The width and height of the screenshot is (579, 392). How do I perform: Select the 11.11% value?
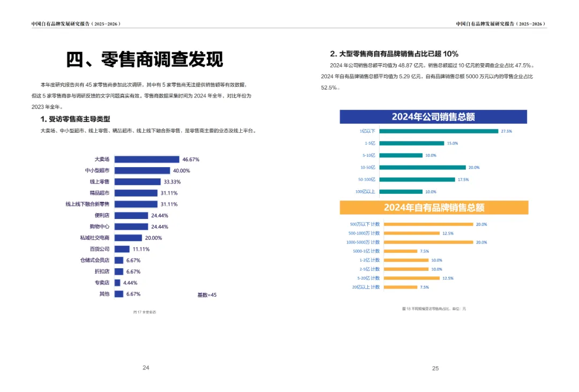click(141, 250)
